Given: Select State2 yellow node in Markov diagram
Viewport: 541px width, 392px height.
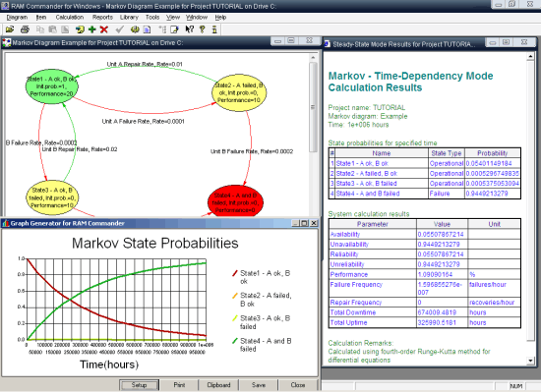Looking at the screenshot, I should (x=239, y=92).
